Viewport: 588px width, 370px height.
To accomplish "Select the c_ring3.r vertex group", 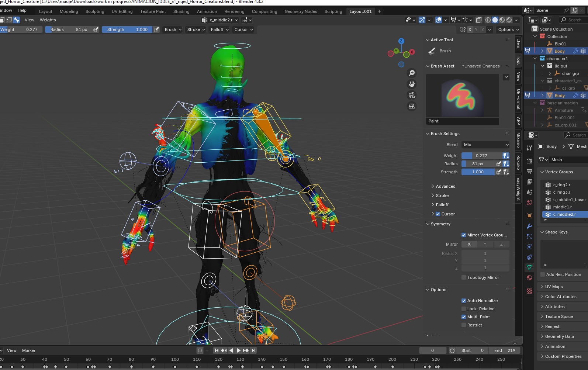I will (x=564, y=192).
